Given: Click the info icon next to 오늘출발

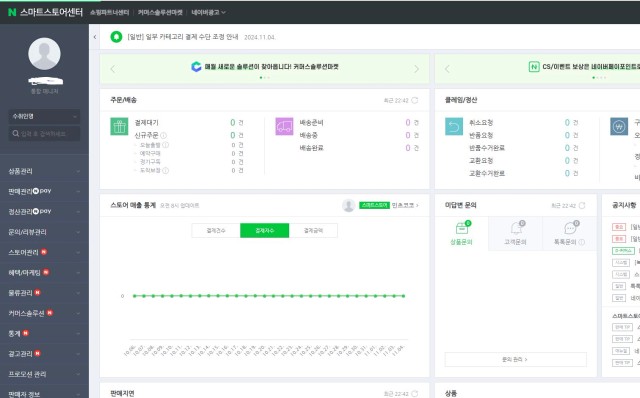Looking at the screenshot, I should [165, 145].
